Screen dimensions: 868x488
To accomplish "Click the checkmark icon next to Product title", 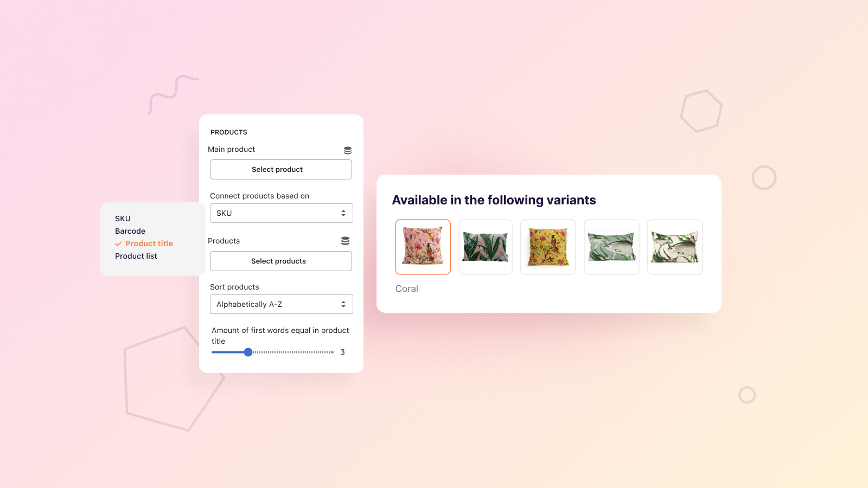I will (118, 244).
